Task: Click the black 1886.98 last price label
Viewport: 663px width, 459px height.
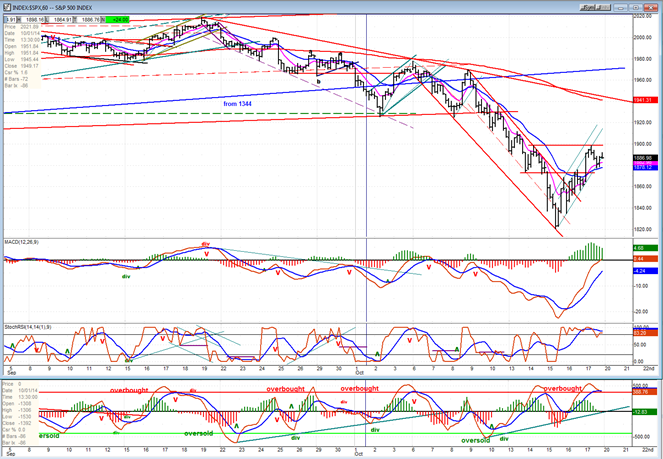Action: [x=644, y=158]
